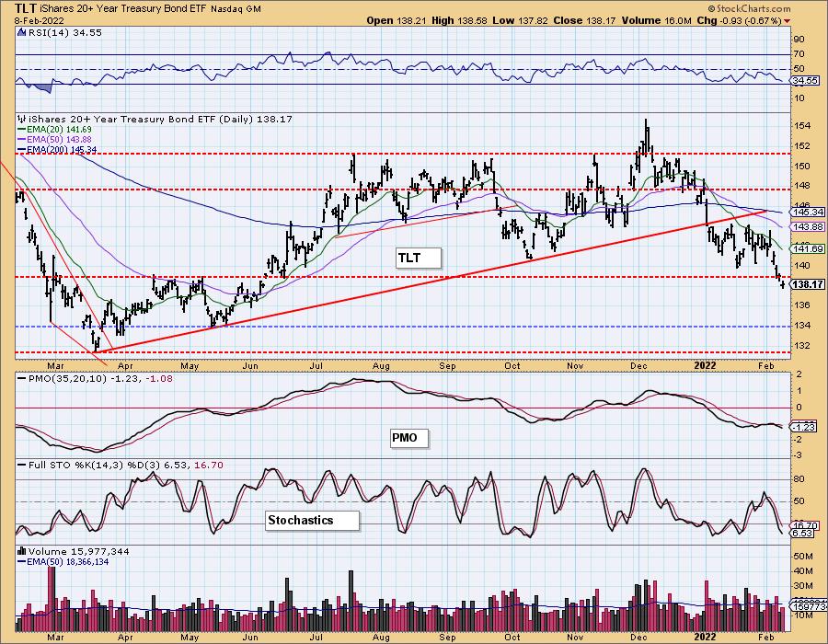Viewport: 828px width, 644px height.
Task: Click the Jul label under the volume panel
Action: click(316, 638)
